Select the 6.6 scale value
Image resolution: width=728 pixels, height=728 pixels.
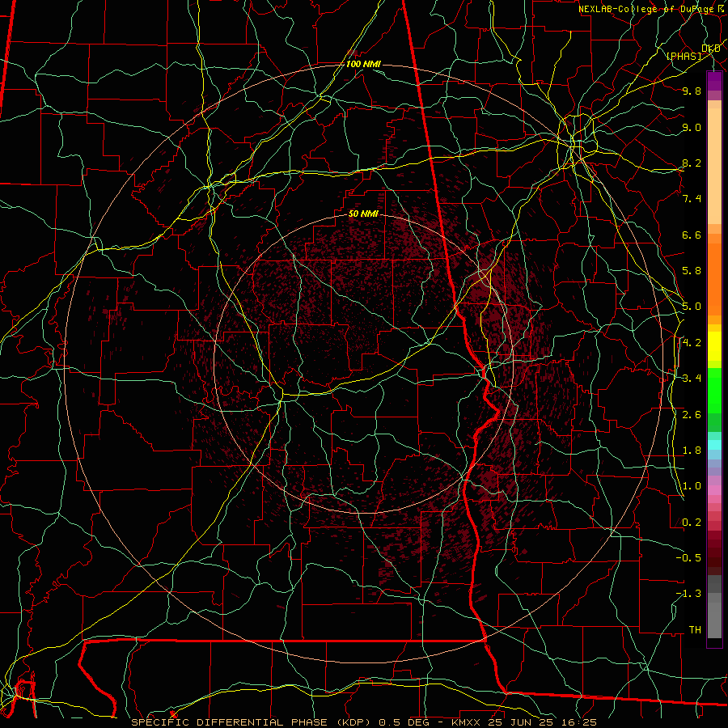692,235
